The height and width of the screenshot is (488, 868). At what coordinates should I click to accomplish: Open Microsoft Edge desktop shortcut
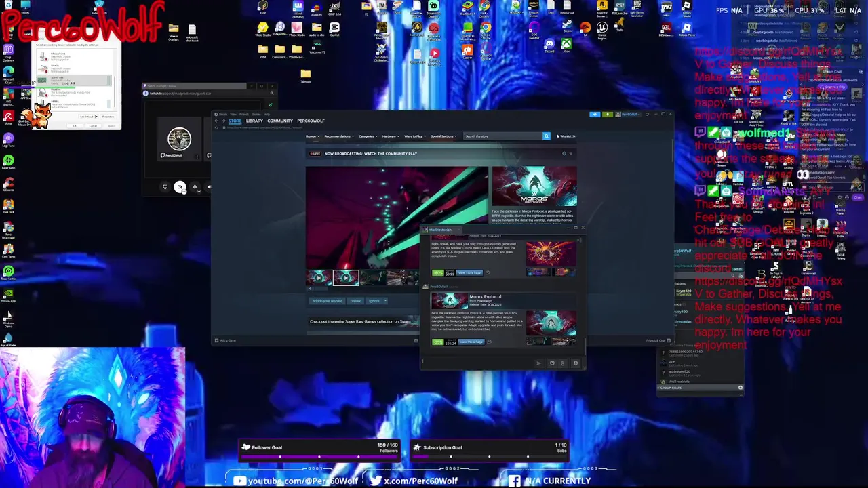click(x=8, y=73)
